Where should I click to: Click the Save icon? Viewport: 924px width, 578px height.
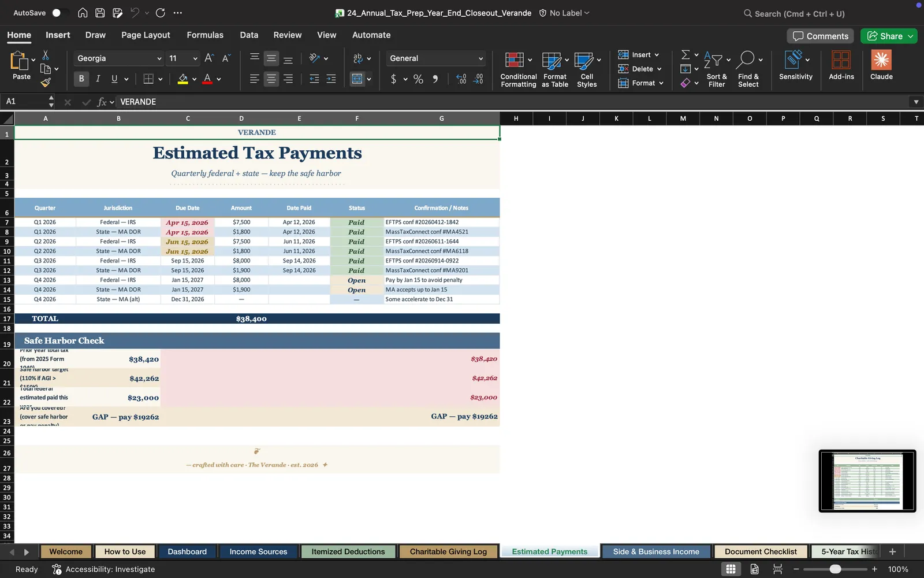pos(100,13)
